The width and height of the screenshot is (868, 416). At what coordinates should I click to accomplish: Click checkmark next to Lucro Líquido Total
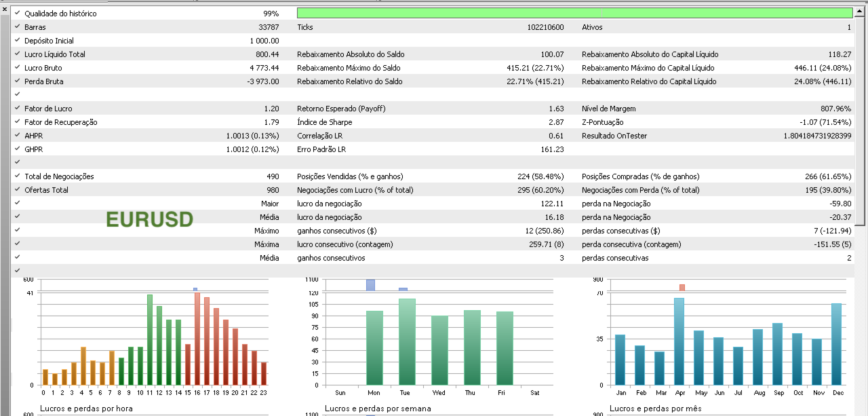(x=17, y=54)
